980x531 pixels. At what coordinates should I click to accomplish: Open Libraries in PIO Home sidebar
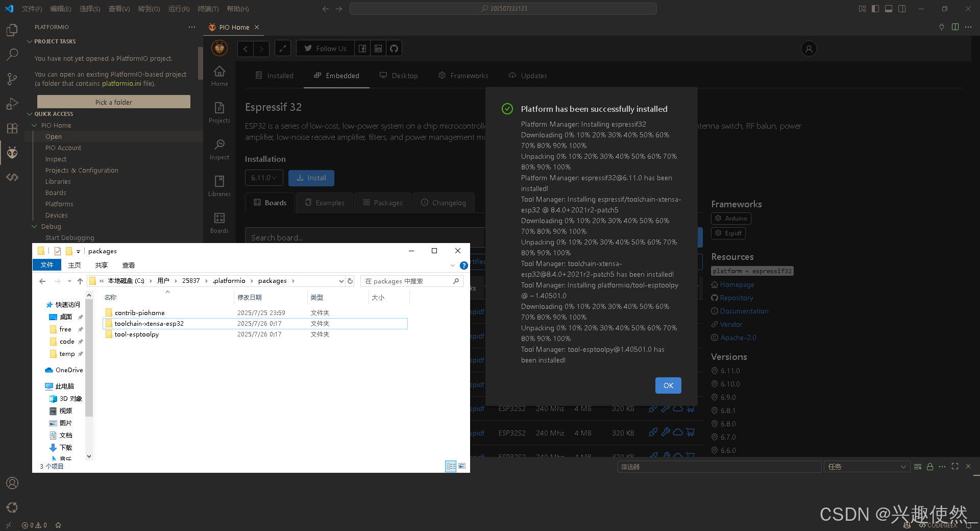219,186
